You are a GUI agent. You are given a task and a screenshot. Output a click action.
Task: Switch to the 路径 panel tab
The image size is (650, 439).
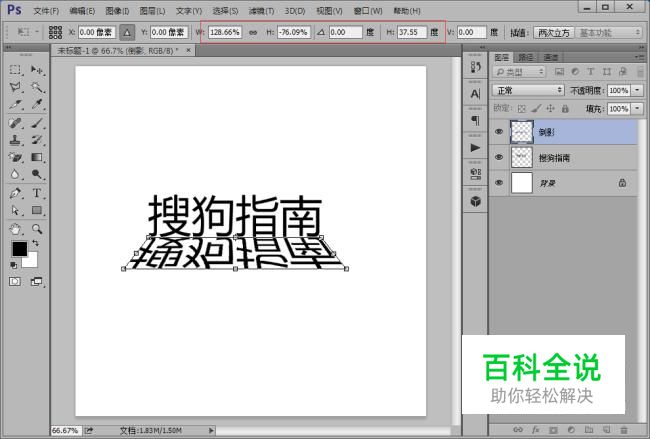pos(526,57)
